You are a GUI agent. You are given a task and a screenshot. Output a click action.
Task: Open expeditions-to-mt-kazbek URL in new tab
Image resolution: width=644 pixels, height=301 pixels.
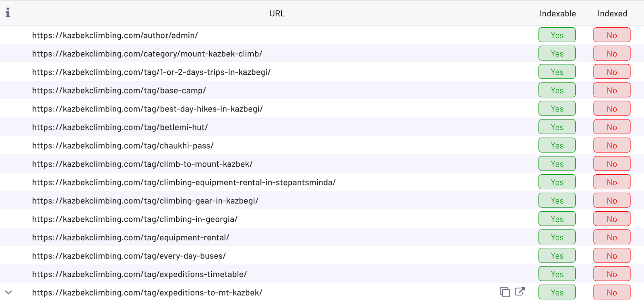(520, 291)
